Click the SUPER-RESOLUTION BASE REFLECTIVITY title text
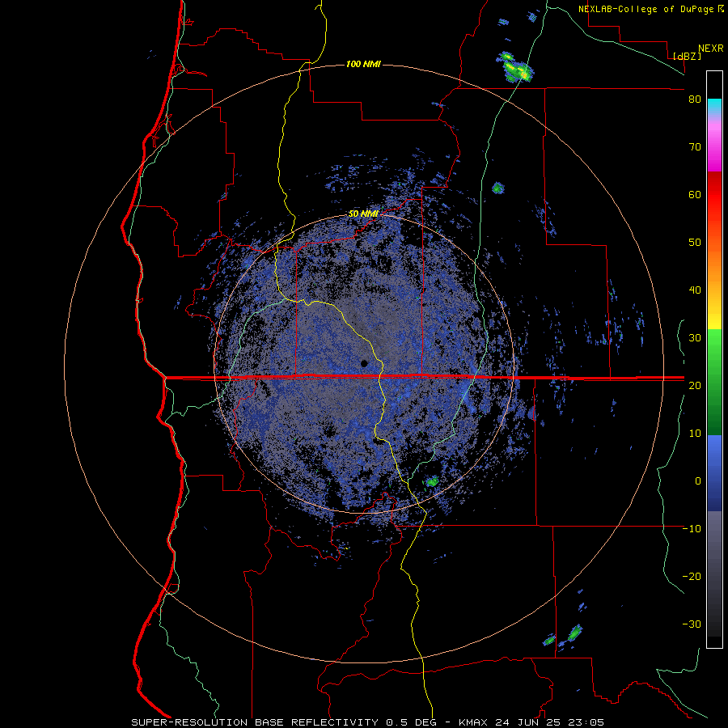The width and height of the screenshot is (728, 728). (x=253, y=722)
